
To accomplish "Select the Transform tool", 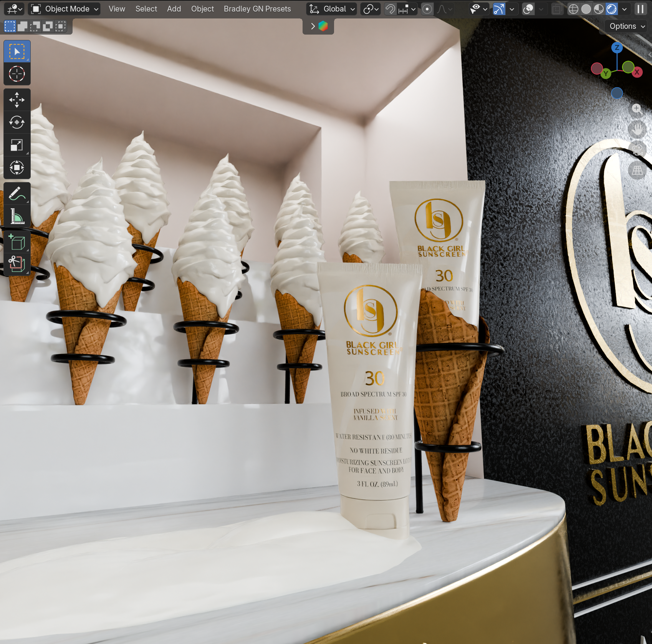I will [17, 168].
